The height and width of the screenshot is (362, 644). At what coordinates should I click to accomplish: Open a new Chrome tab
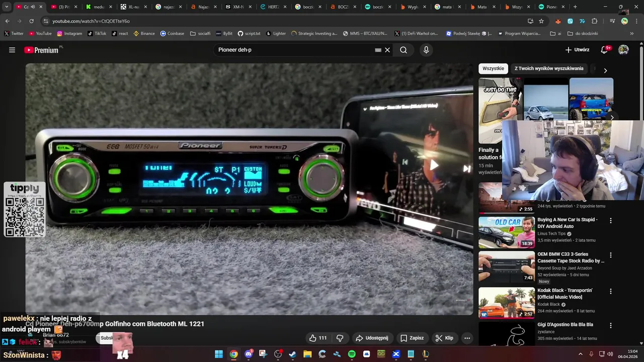pos(575,7)
